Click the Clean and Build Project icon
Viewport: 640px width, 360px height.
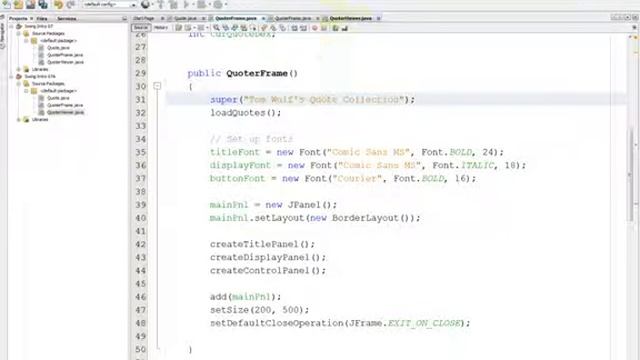[173, 4]
